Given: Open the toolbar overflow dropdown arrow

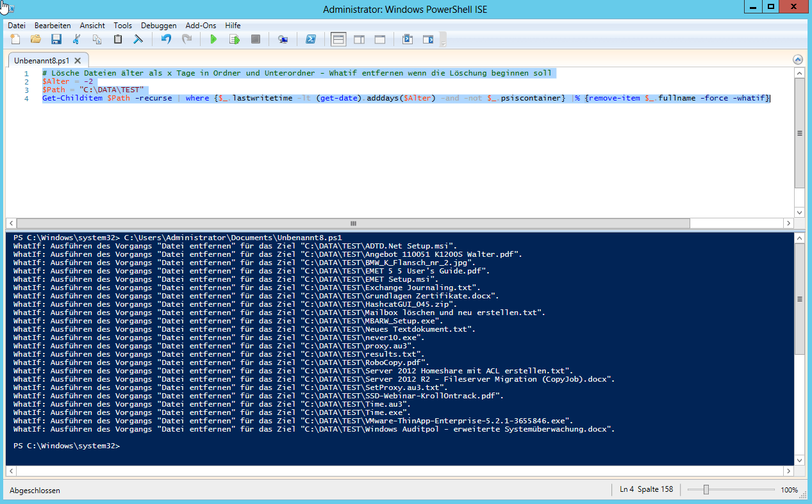Looking at the screenshot, I should (x=443, y=42).
